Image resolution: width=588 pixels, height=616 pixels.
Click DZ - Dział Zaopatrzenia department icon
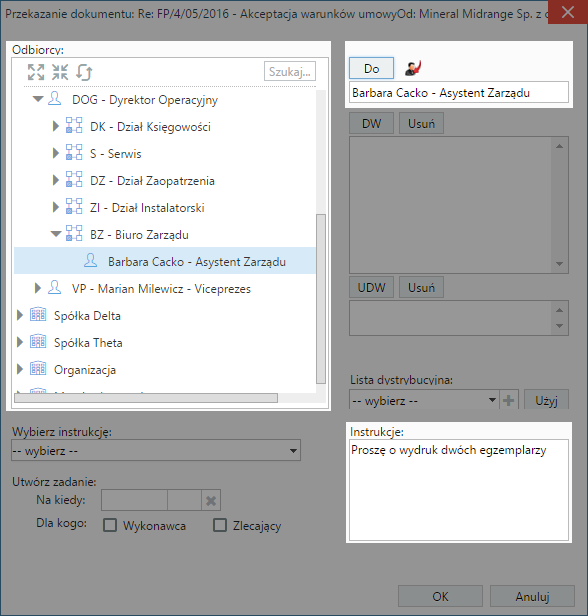(74, 180)
